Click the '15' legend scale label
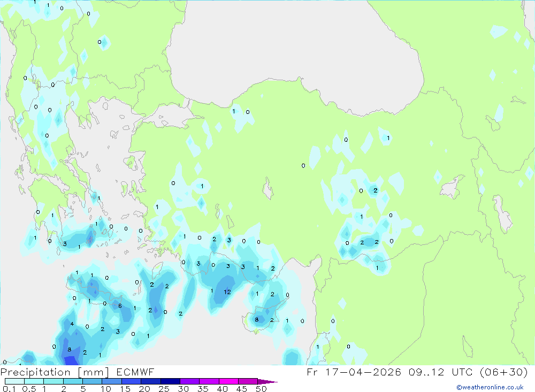535x392 pixels. pyautogui.click(x=125, y=389)
